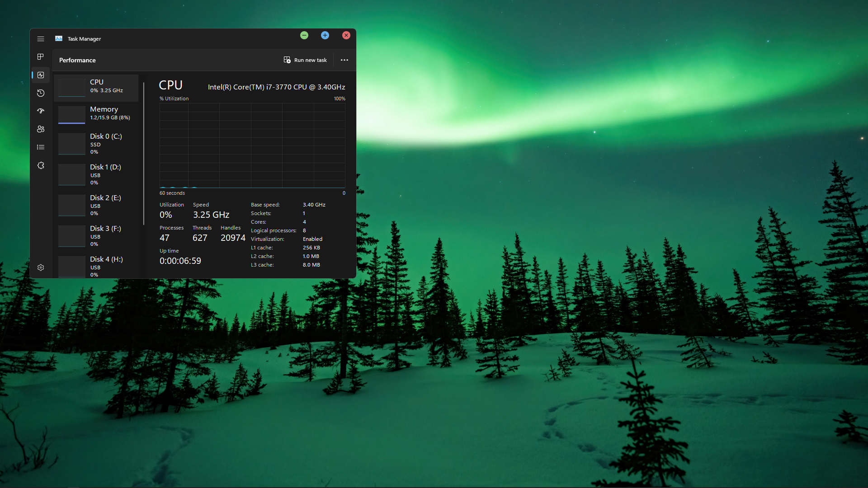Open the Users page icon
This screenshot has width=868, height=488.
(41, 129)
